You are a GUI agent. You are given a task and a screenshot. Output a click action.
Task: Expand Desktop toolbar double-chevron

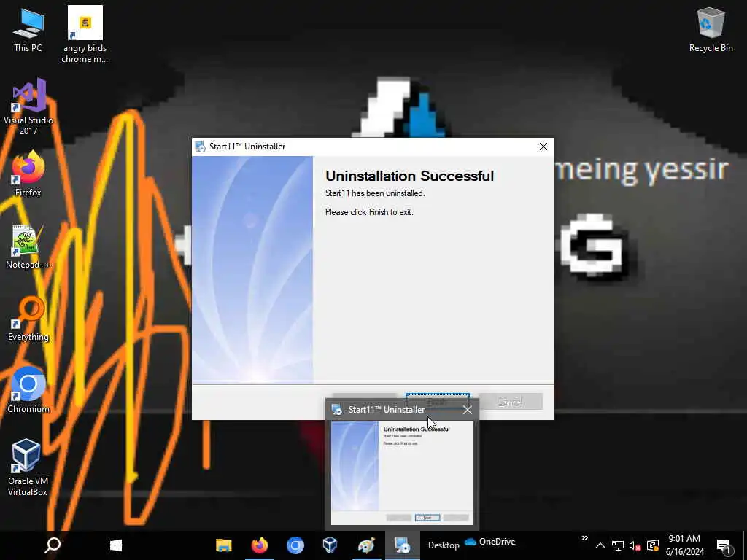(584, 539)
